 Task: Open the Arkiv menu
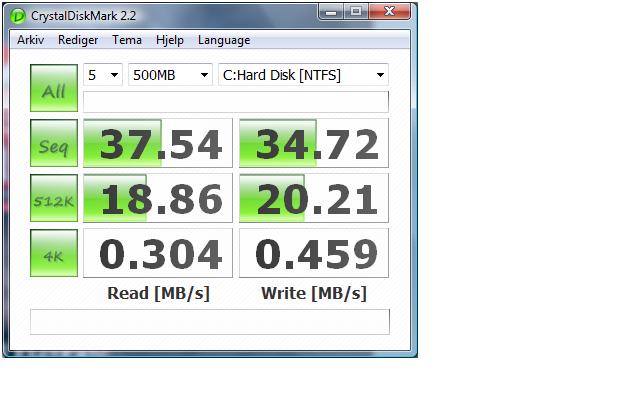[x=31, y=40]
